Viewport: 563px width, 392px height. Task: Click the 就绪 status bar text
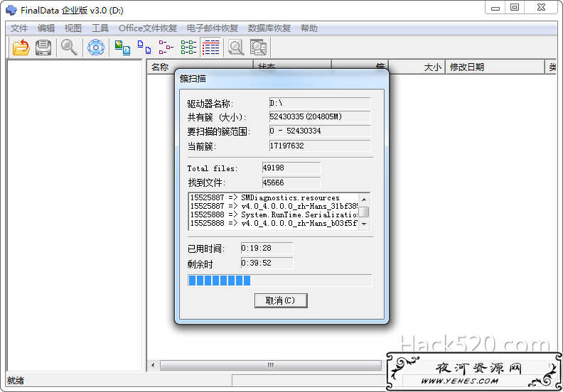coord(16,381)
